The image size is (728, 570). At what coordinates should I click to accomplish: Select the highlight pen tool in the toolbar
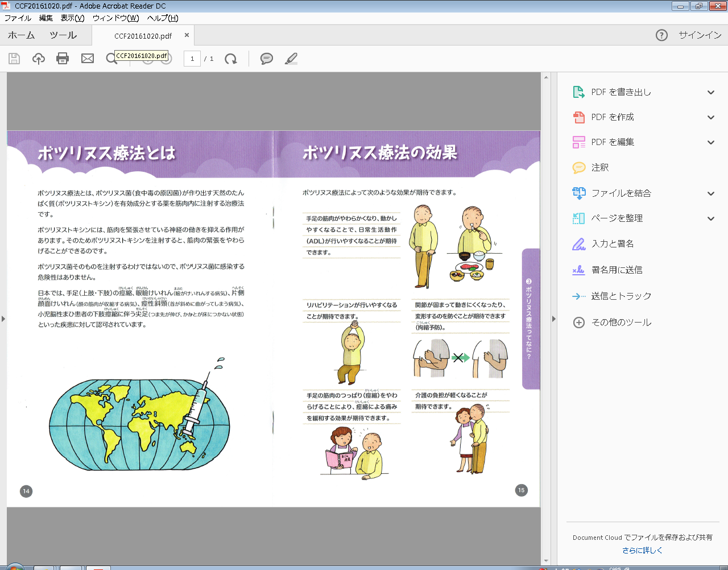291,59
